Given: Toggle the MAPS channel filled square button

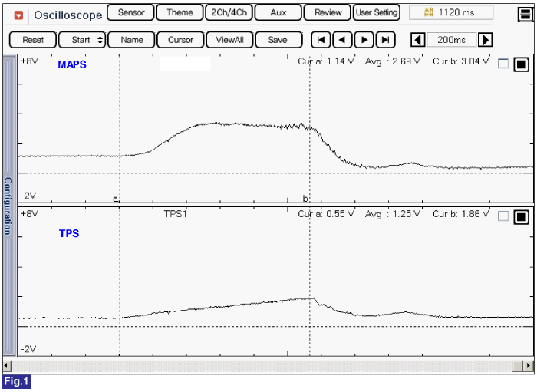Looking at the screenshot, I should point(521,64).
